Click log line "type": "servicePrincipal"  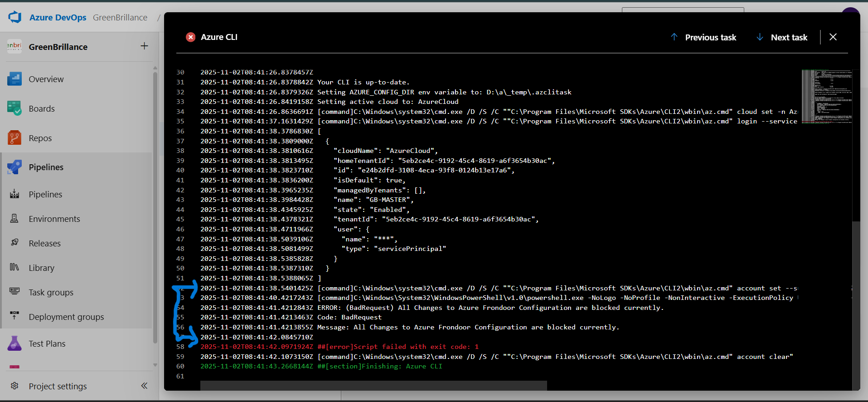(x=394, y=249)
